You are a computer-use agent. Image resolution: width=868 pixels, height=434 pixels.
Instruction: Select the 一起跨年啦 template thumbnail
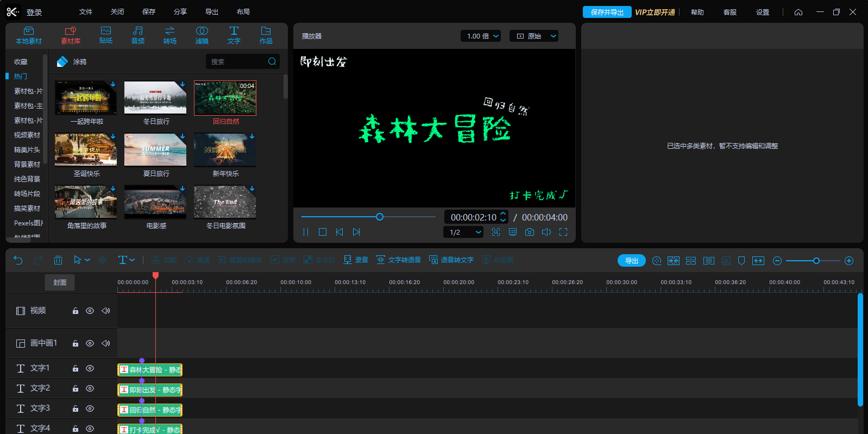point(86,98)
